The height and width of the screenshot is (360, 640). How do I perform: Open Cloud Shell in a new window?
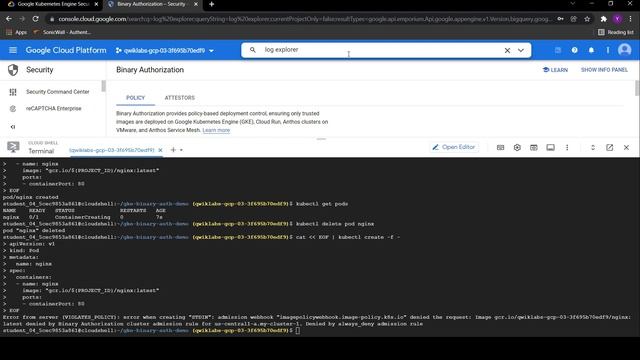click(x=609, y=147)
